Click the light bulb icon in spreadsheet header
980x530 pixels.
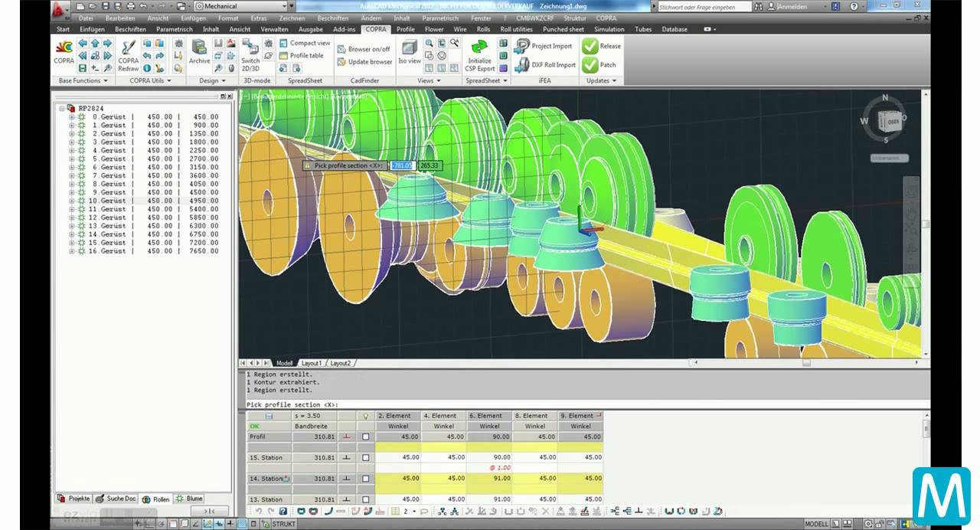pyautogui.click(x=365, y=416)
